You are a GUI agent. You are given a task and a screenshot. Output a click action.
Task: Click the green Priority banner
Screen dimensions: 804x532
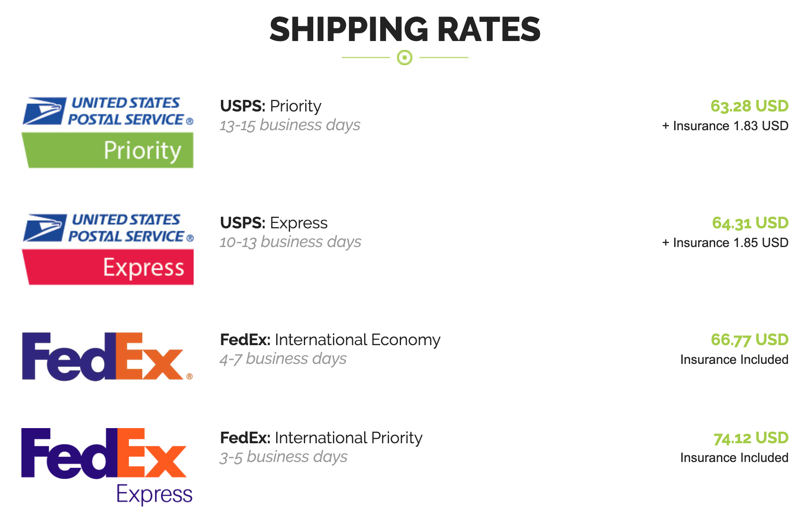(108, 150)
